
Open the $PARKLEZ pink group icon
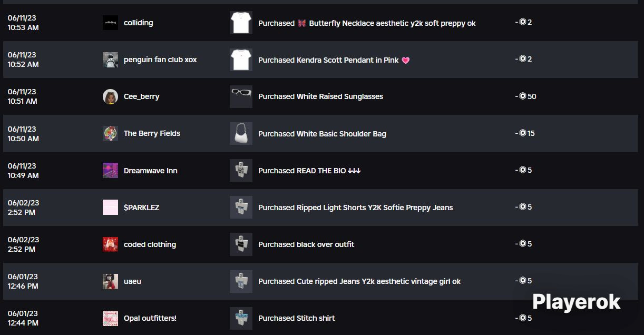click(110, 208)
